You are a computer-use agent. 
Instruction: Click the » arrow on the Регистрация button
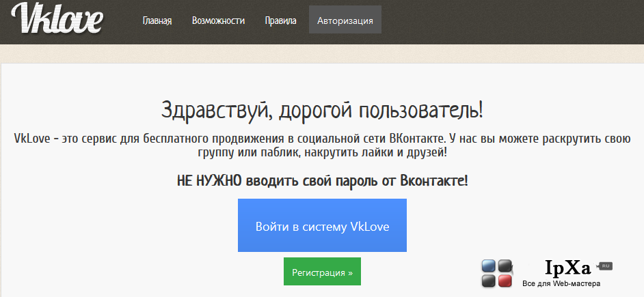[350, 272]
